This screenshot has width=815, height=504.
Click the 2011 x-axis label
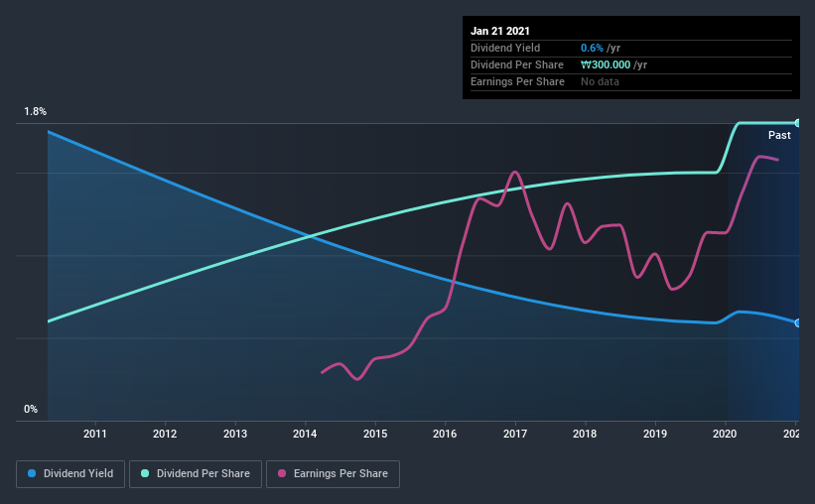pyautogui.click(x=94, y=434)
